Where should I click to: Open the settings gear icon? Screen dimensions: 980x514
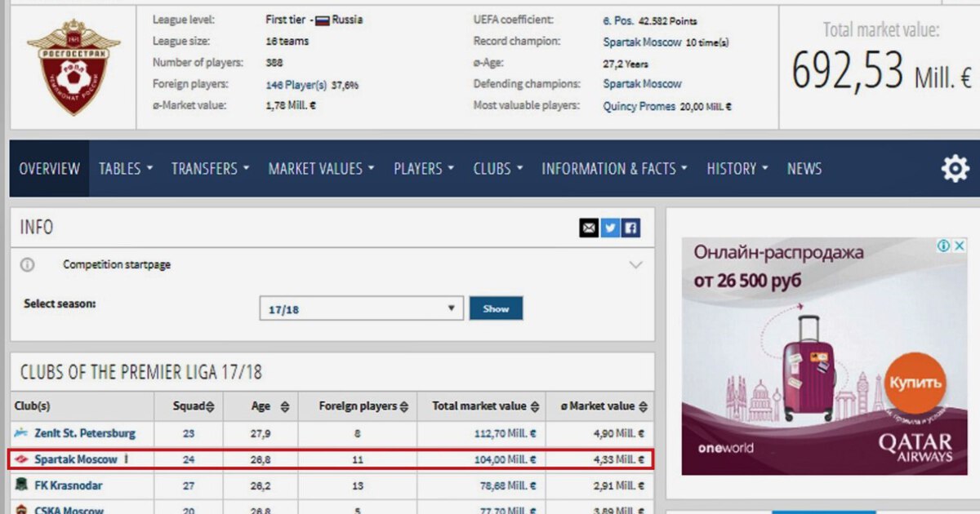[955, 169]
